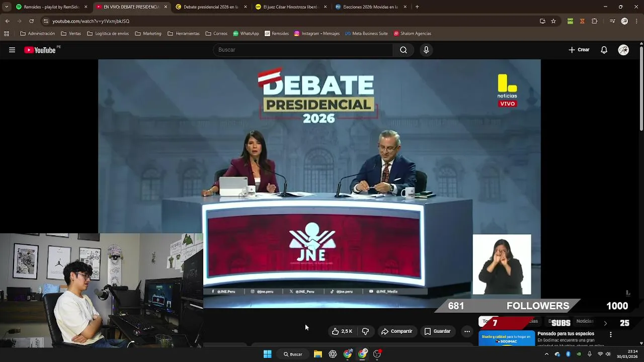This screenshot has width=644, height=362.
Task: Open volume control in system tray
Action: point(609,354)
